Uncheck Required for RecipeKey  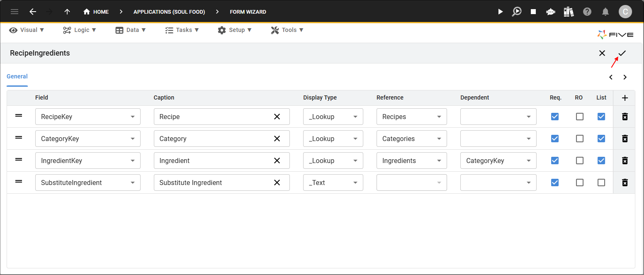[x=555, y=117]
